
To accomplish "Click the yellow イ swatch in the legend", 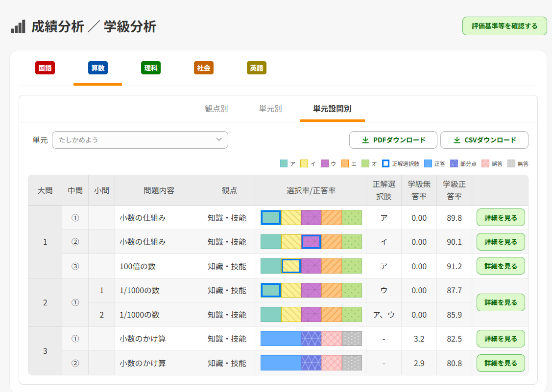I will point(304,163).
